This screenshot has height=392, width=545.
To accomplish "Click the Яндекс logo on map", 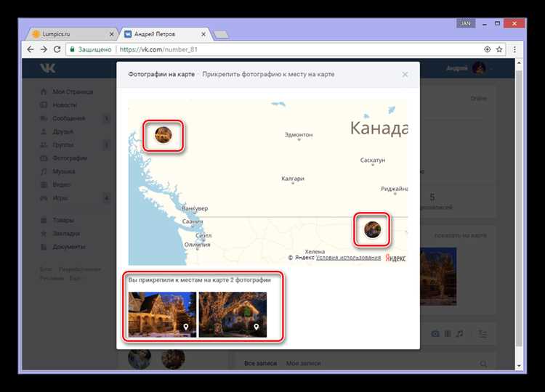I will (395, 258).
